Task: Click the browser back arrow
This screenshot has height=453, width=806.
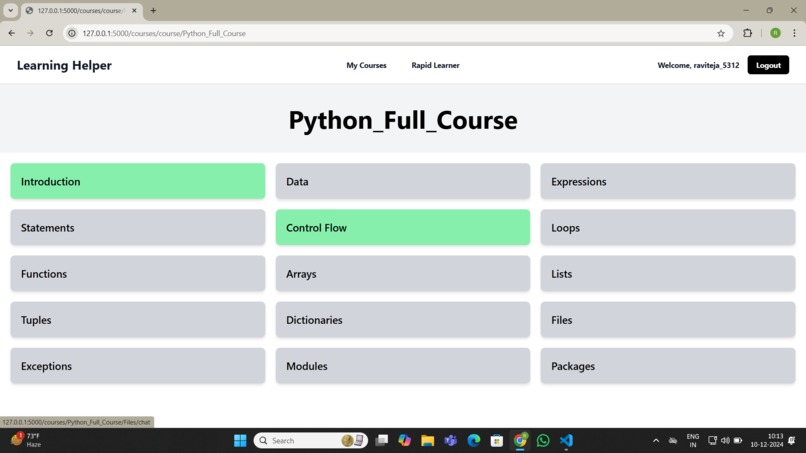Action: click(11, 33)
